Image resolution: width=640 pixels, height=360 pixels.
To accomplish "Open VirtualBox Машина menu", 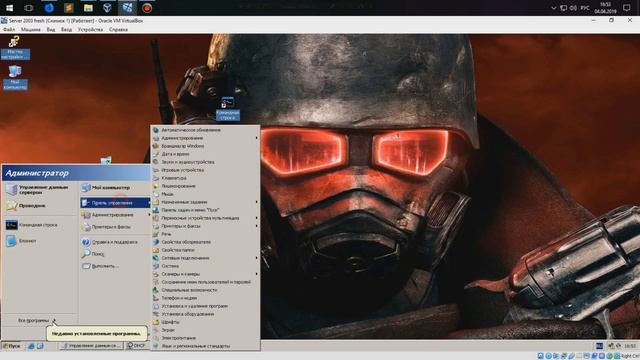I will point(31,29).
